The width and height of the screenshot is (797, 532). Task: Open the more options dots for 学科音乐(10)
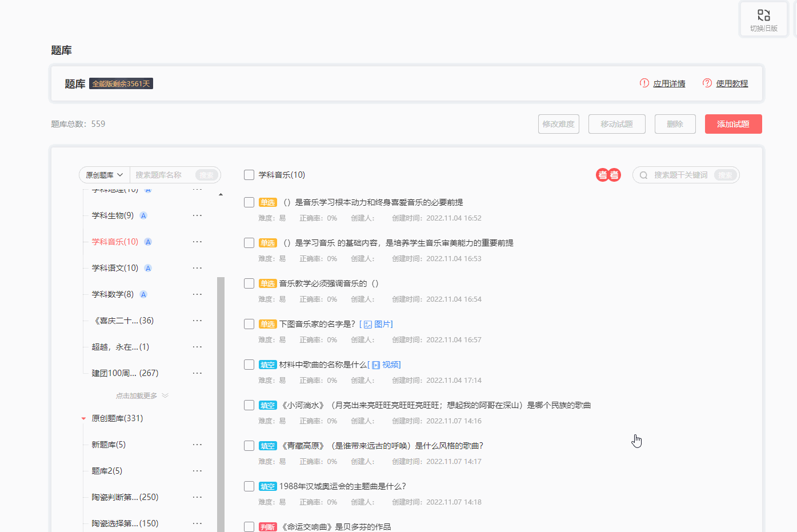pyautogui.click(x=197, y=242)
